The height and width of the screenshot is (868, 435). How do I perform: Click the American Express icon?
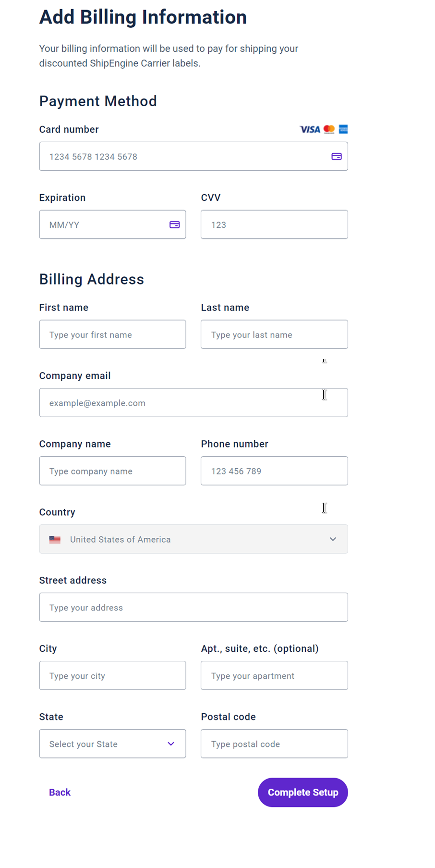(x=342, y=129)
